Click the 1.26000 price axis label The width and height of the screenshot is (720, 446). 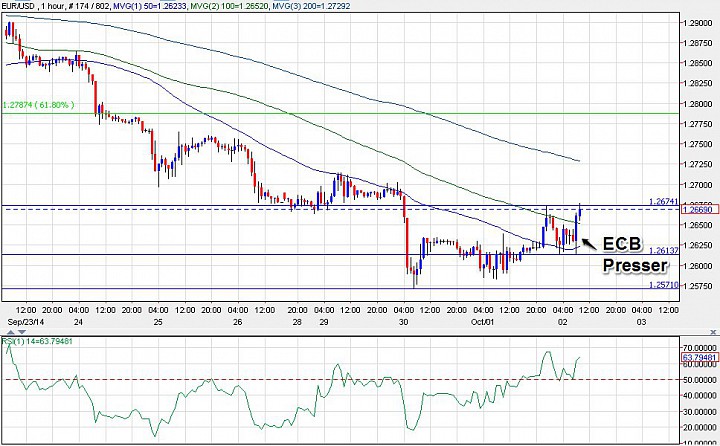(698, 265)
